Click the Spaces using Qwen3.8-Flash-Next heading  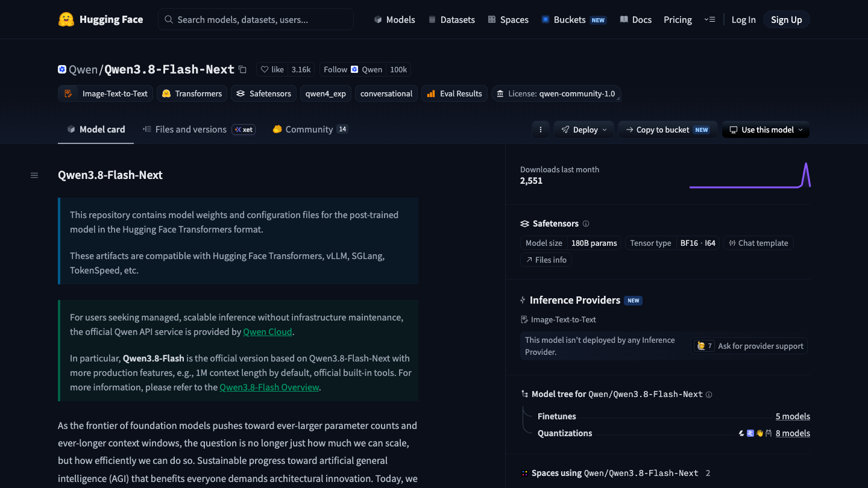click(615, 473)
